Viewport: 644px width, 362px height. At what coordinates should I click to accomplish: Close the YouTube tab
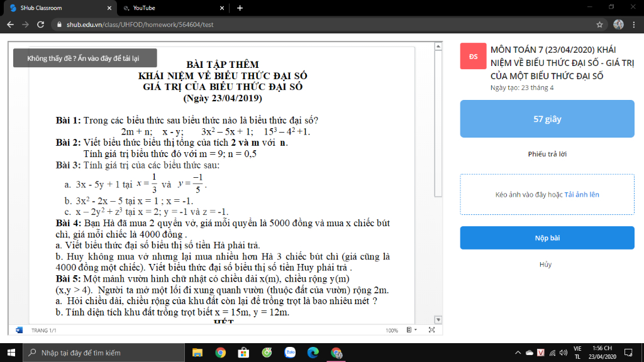point(222,8)
